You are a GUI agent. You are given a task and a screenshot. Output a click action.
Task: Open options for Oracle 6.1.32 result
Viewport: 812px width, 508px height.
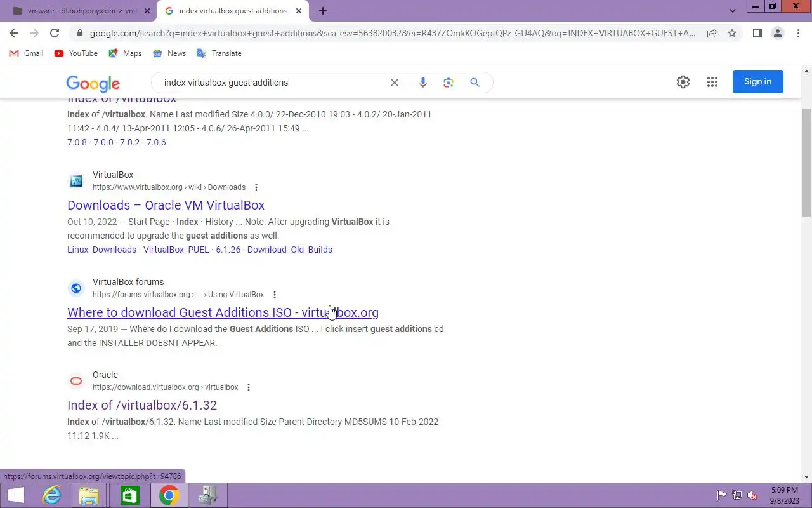(249, 387)
